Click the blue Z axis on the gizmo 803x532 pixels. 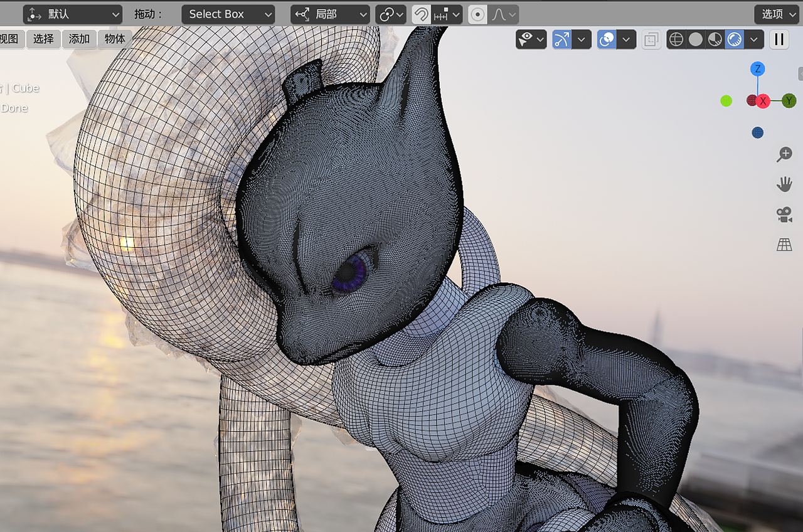(x=758, y=69)
